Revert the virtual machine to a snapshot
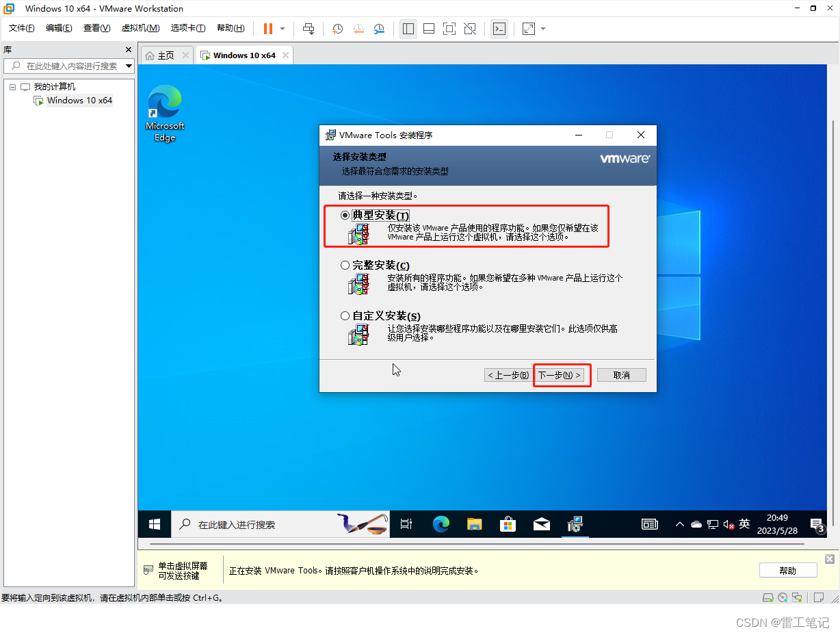 click(358, 29)
